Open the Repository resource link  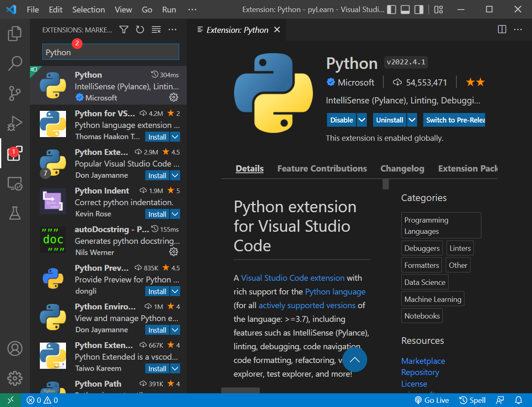tap(420, 372)
